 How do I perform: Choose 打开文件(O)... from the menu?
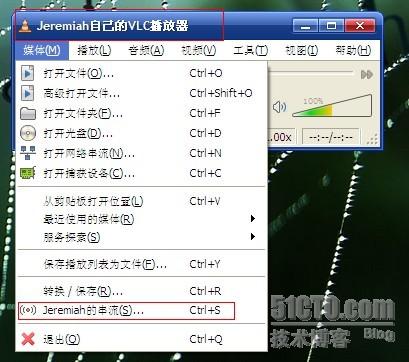click(141, 73)
